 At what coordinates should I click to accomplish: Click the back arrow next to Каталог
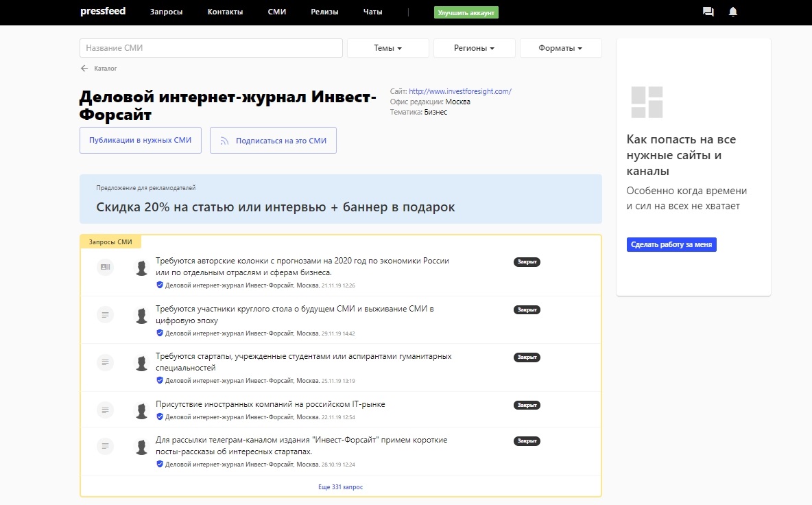point(84,69)
